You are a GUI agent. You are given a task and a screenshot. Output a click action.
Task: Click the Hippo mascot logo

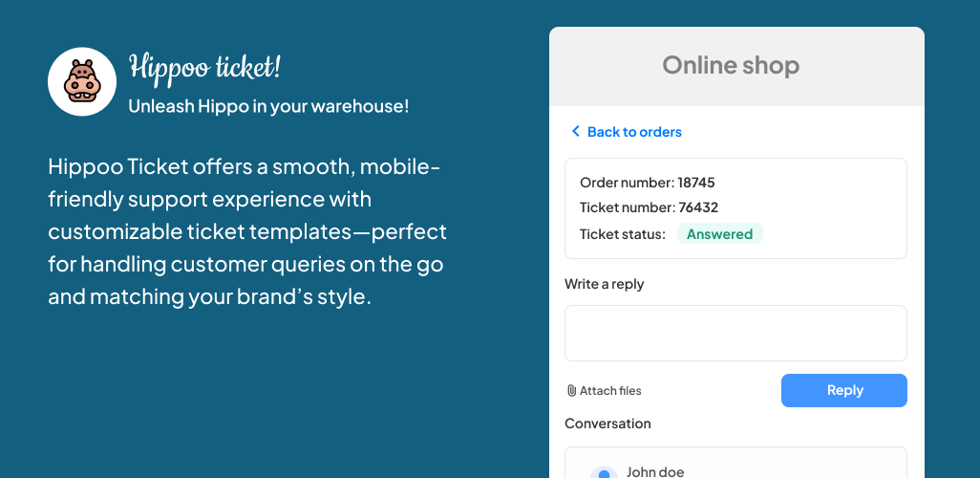[x=82, y=81]
